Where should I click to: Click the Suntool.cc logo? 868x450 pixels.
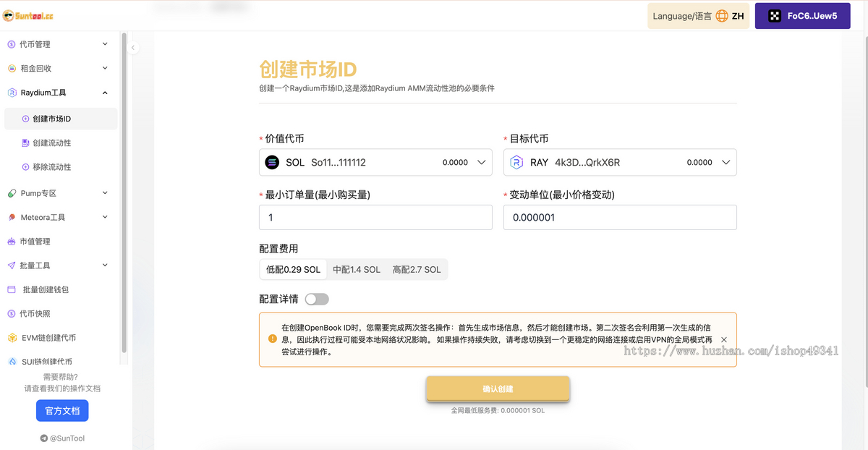pos(28,16)
